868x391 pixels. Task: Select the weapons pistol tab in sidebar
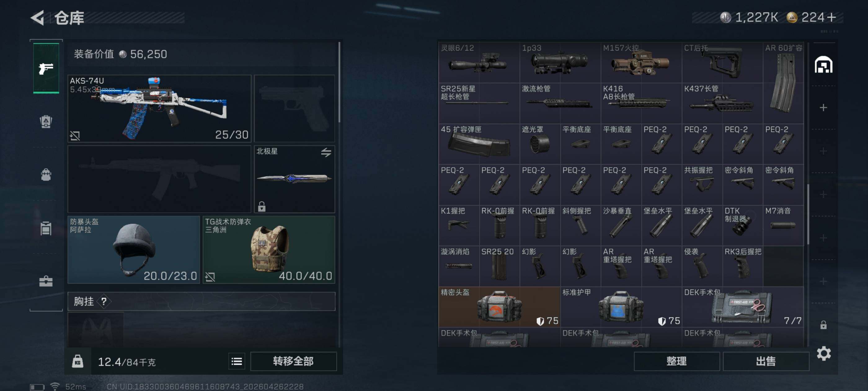[x=46, y=69]
